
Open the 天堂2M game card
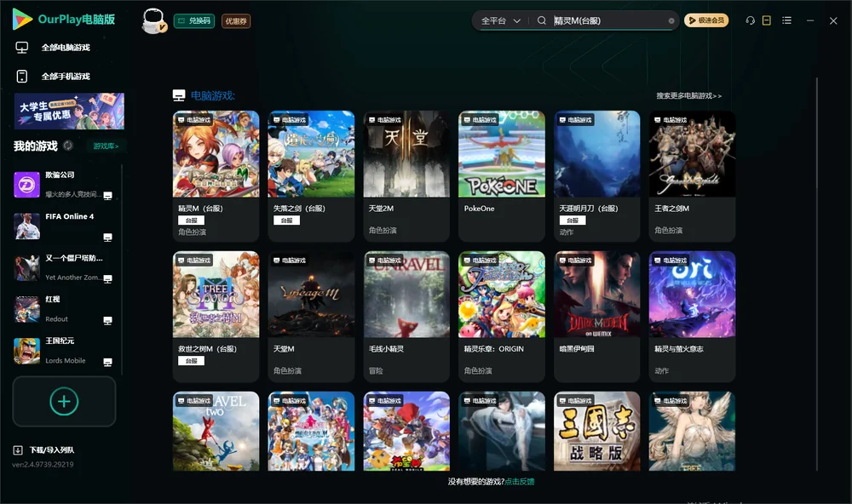[x=406, y=176]
